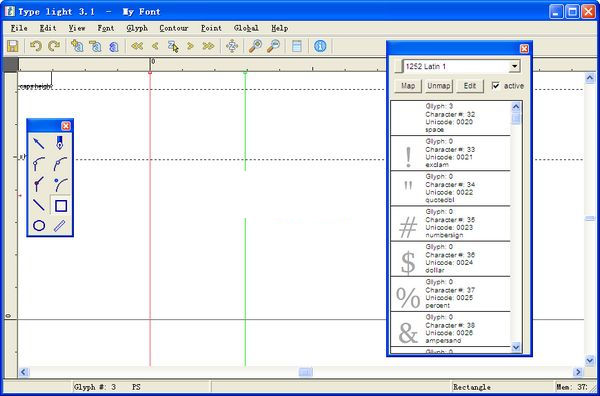
Task: Select the Ruler measure tool
Action: 60,226
